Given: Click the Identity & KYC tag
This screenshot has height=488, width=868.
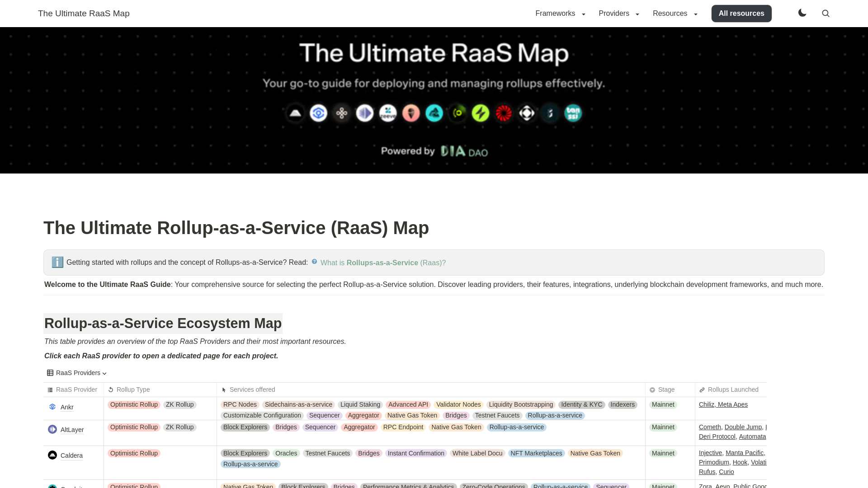Looking at the screenshot, I should point(582,404).
